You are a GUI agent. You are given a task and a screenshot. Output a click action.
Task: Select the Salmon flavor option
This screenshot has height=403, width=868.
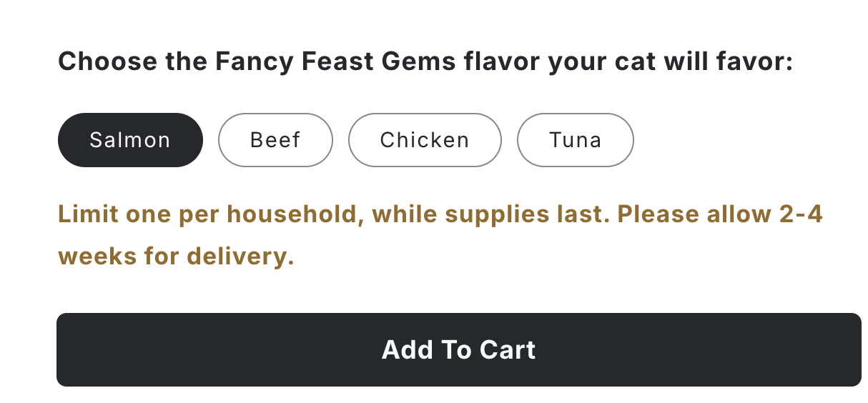[x=130, y=140]
